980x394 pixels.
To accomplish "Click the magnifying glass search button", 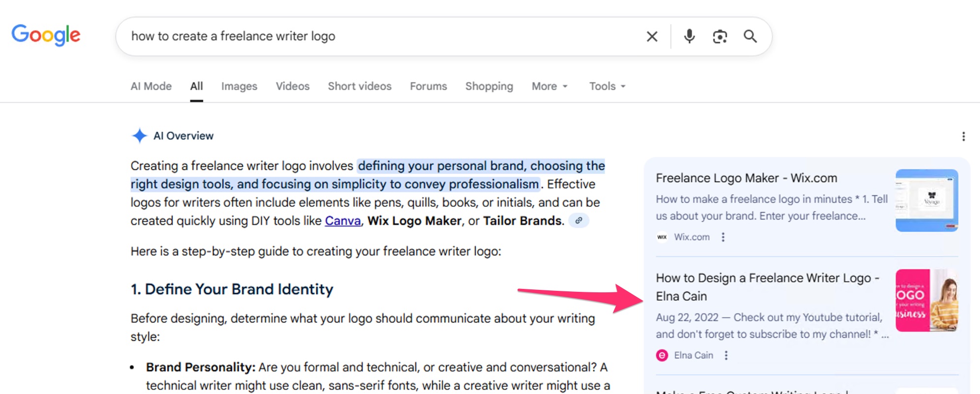I will coord(750,36).
